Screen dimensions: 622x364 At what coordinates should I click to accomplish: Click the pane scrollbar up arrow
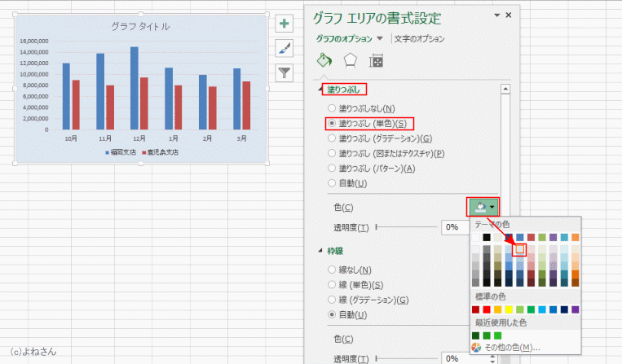pyautogui.click(x=505, y=89)
